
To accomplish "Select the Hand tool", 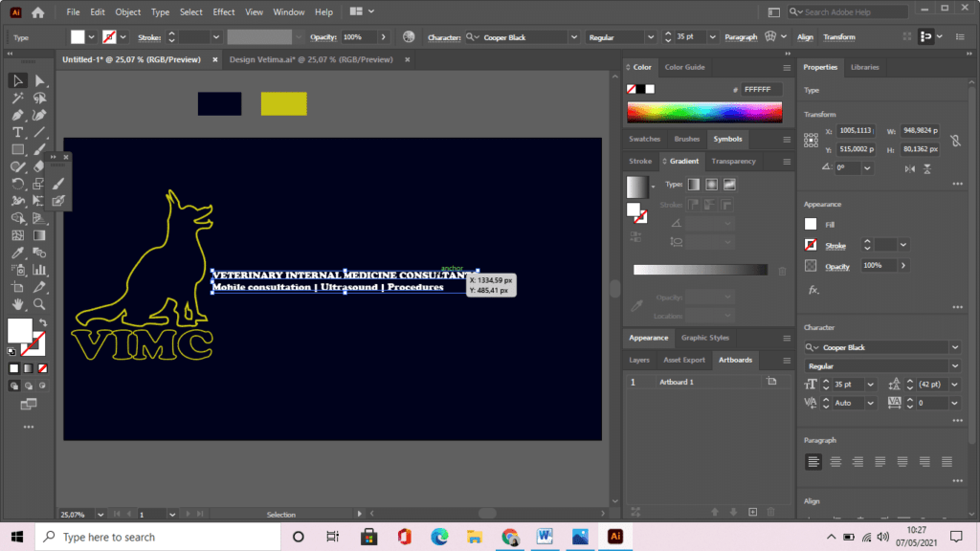I will click(x=17, y=304).
